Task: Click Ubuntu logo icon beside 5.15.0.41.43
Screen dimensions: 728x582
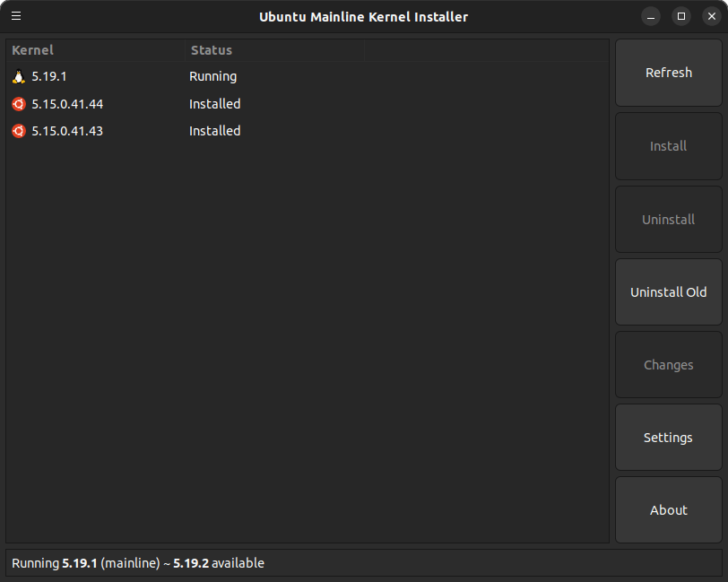Action: tap(19, 131)
